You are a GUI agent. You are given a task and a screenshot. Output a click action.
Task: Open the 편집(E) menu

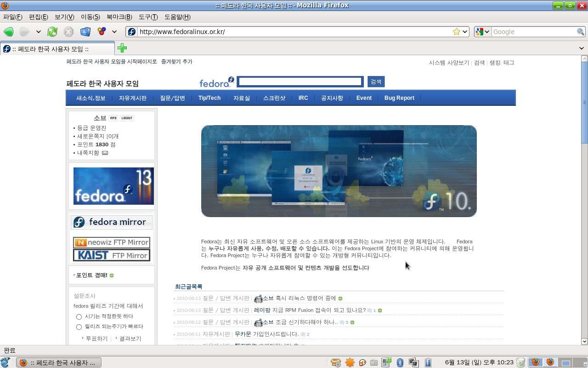tap(38, 17)
